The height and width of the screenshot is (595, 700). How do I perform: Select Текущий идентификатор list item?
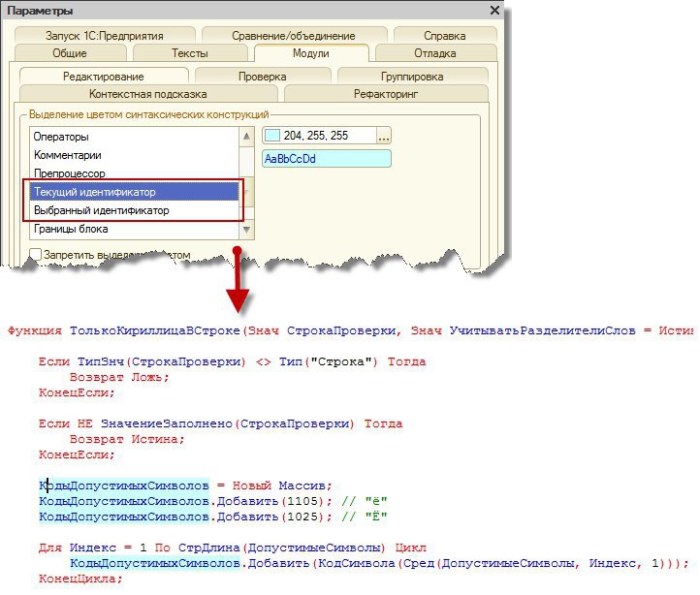point(135,192)
